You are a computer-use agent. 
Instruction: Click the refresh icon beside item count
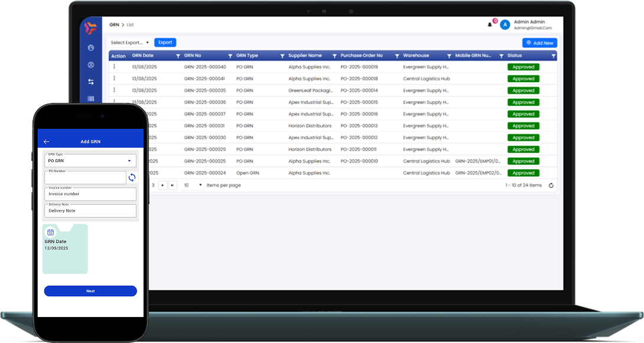(551, 186)
